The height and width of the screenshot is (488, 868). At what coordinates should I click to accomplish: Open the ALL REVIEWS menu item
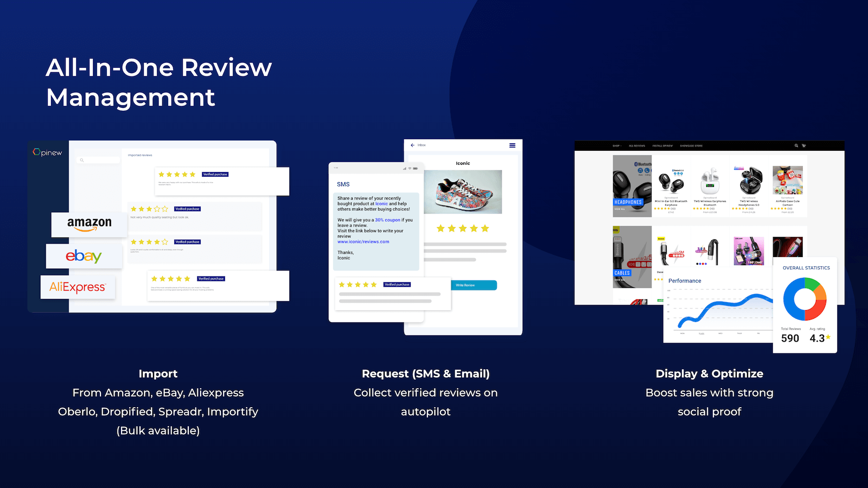click(x=637, y=146)
